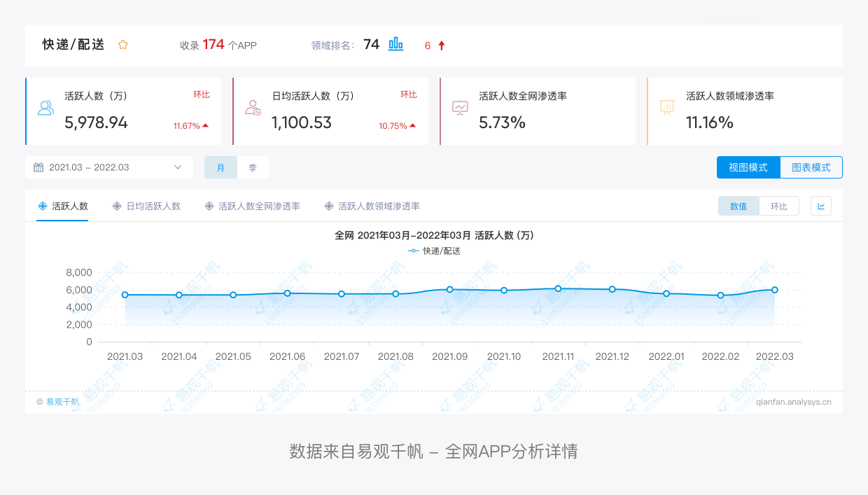Screen dimensions: 868x495
Task: Click the chevron on the date selector
Action: [177, 167]
